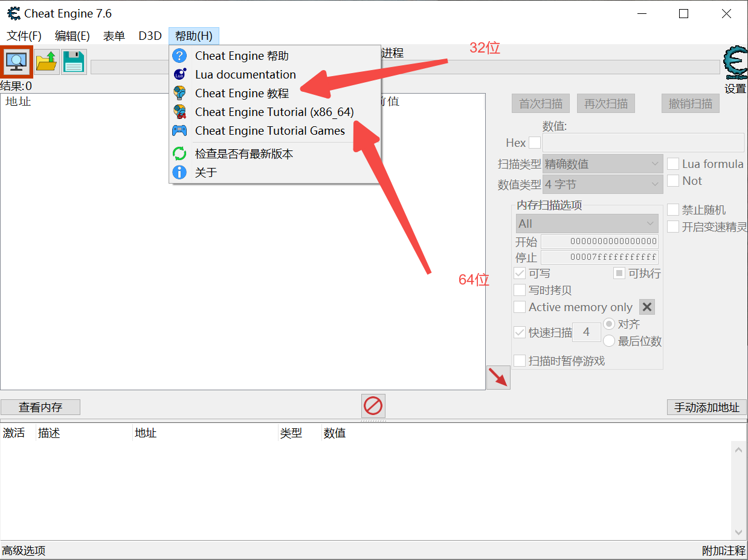
Task: Open 高级选项 in status bar
Action: pos(24,550)
